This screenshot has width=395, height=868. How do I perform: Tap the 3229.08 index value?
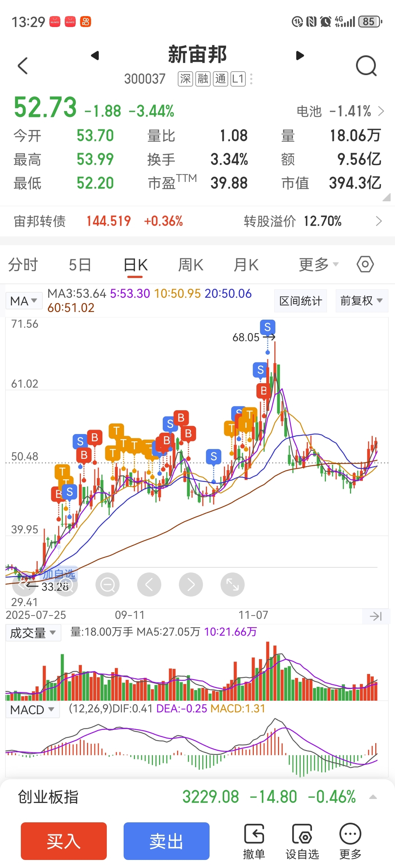coord(211,797)
